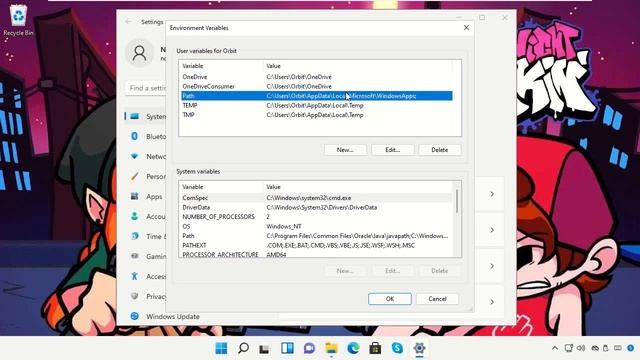Expand topmost chevron in Settings window
The height and width of the screenshot is (360, 640).
tap(492, 194)
